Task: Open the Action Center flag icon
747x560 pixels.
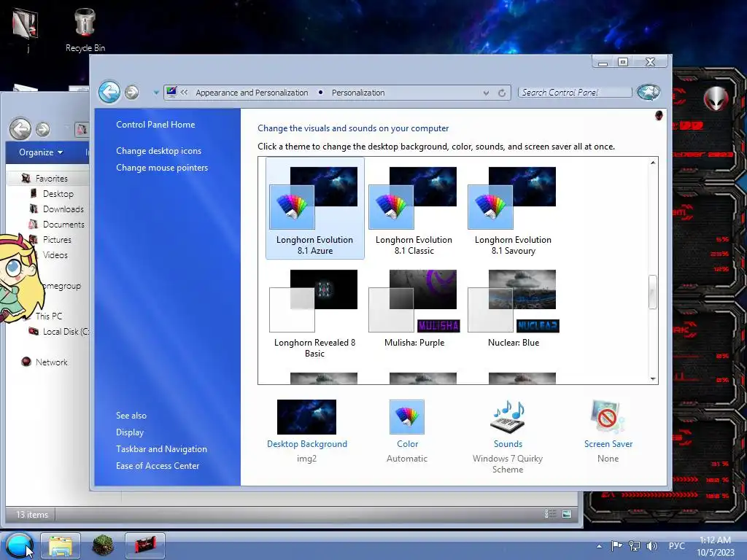Action: click(x=617, y=545)
